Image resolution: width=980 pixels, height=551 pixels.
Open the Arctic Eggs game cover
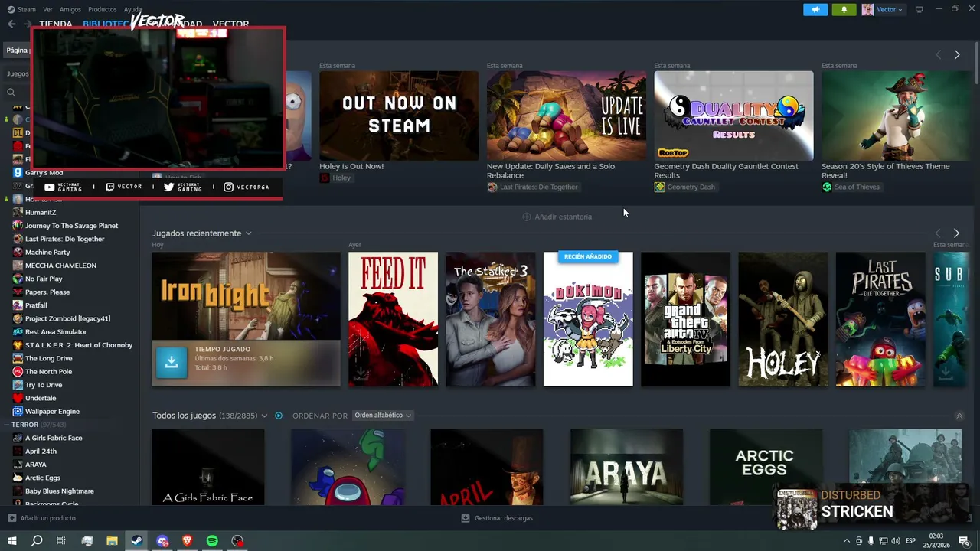[x=766, y=467]
